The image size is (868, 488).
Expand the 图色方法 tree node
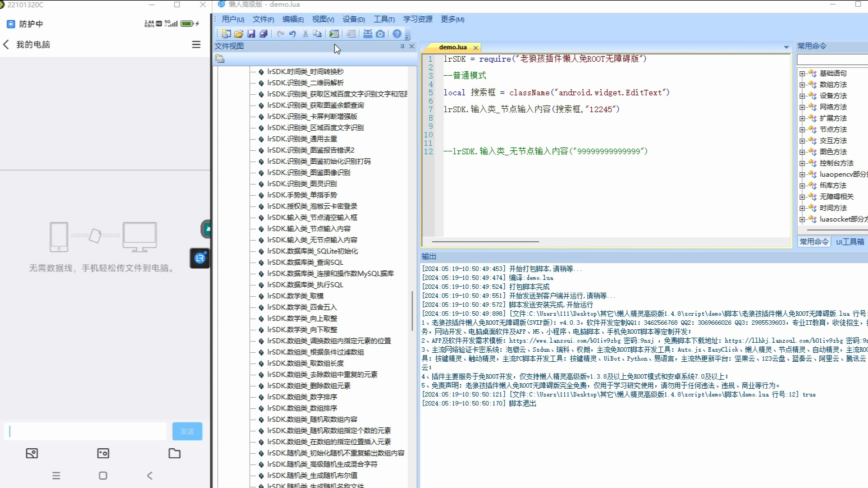pyautogui.click(x=802, y=152)
